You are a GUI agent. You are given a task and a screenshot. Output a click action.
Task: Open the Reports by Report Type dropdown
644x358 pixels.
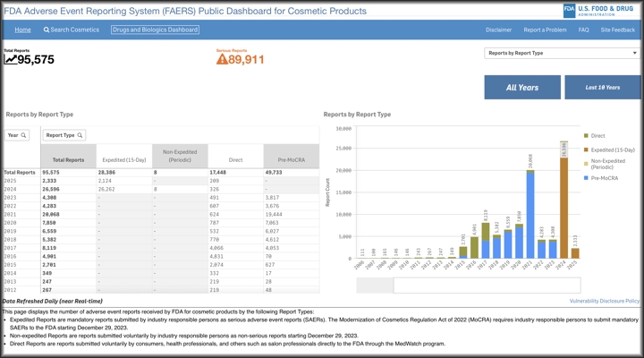(562, 53)
